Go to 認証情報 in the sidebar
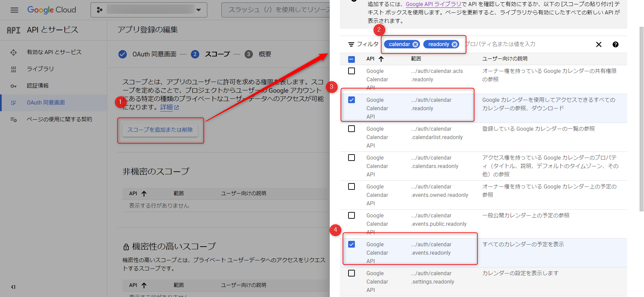 (38, 86)
